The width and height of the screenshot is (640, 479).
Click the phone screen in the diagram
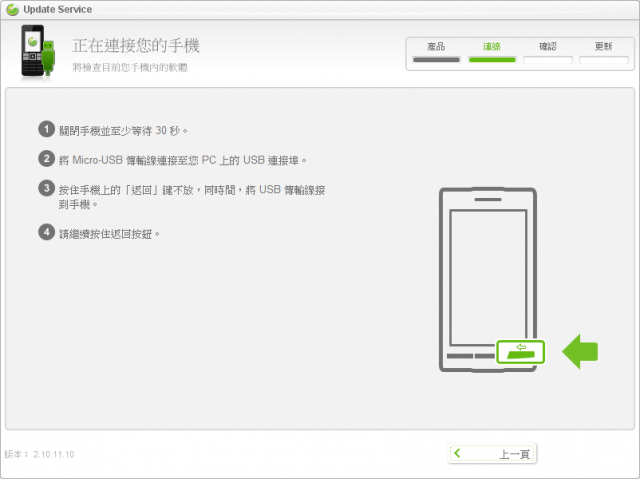tap(488, 277)
